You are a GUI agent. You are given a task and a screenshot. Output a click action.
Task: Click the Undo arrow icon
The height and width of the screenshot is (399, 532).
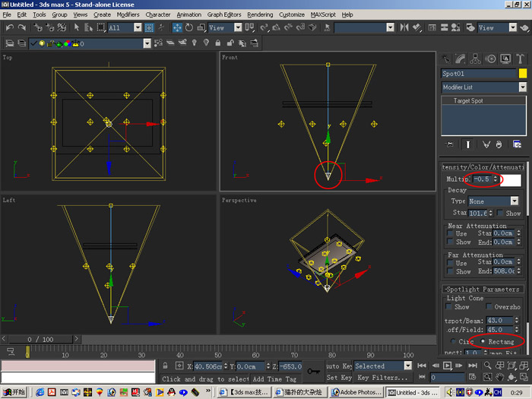[9, 28]
